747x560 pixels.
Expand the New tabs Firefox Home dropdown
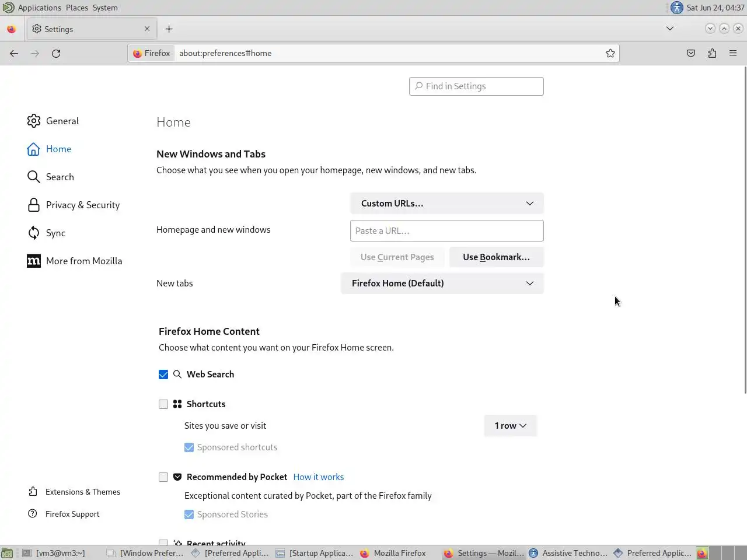(x=442, y=283)
